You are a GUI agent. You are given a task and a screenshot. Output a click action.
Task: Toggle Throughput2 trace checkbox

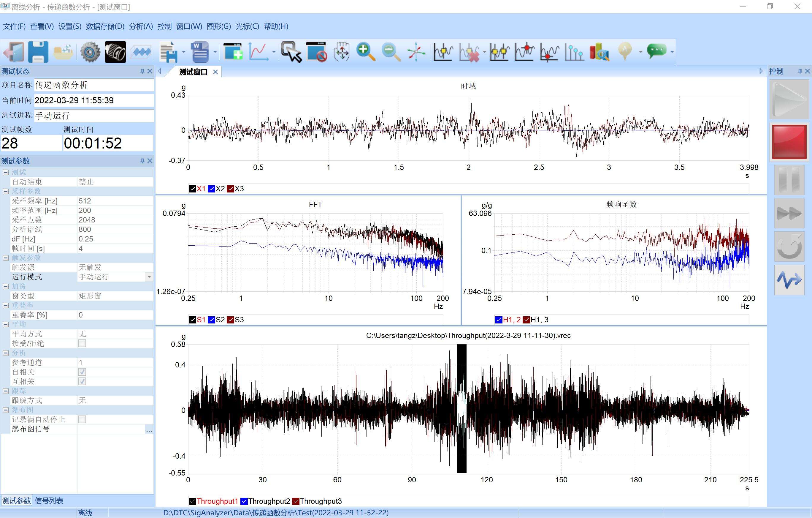coord(244,501)
